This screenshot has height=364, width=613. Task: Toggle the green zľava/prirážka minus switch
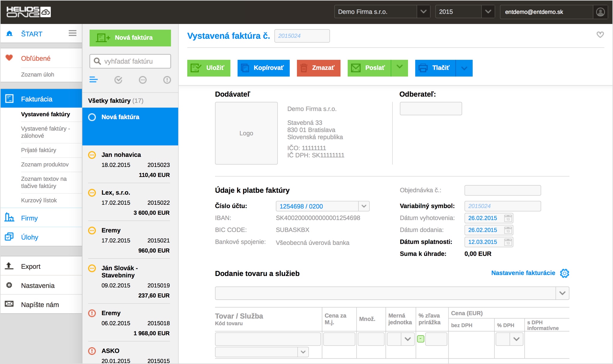[x=421, y=339]
